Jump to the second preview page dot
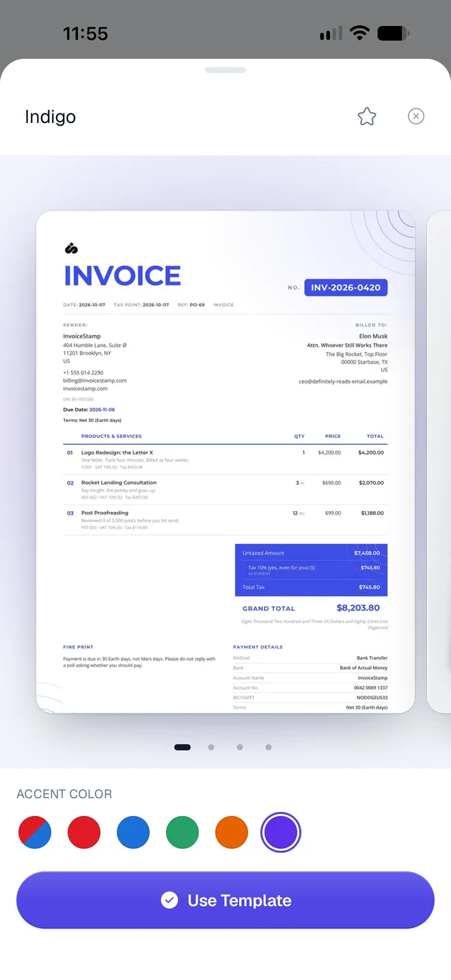451x980 pixels. (211, 747)
